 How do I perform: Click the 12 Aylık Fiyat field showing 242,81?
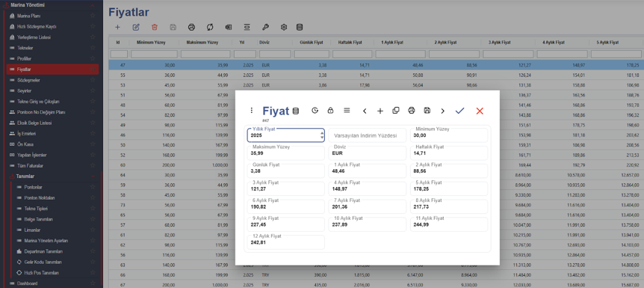286,242
